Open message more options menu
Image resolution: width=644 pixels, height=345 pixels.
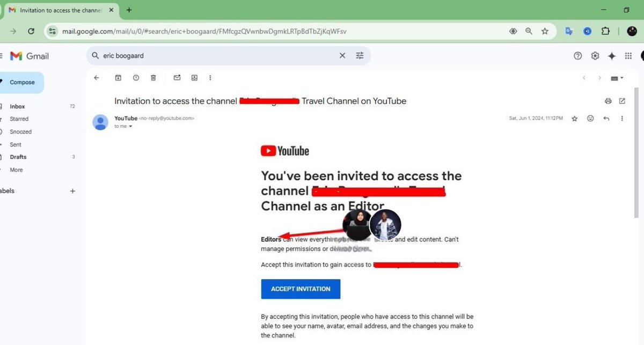click(x=622, y=119)
